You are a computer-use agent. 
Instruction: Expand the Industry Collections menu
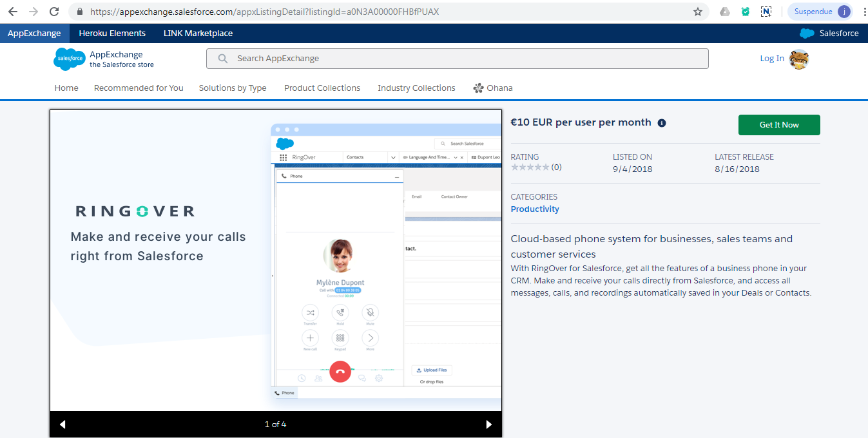[416, 88]
